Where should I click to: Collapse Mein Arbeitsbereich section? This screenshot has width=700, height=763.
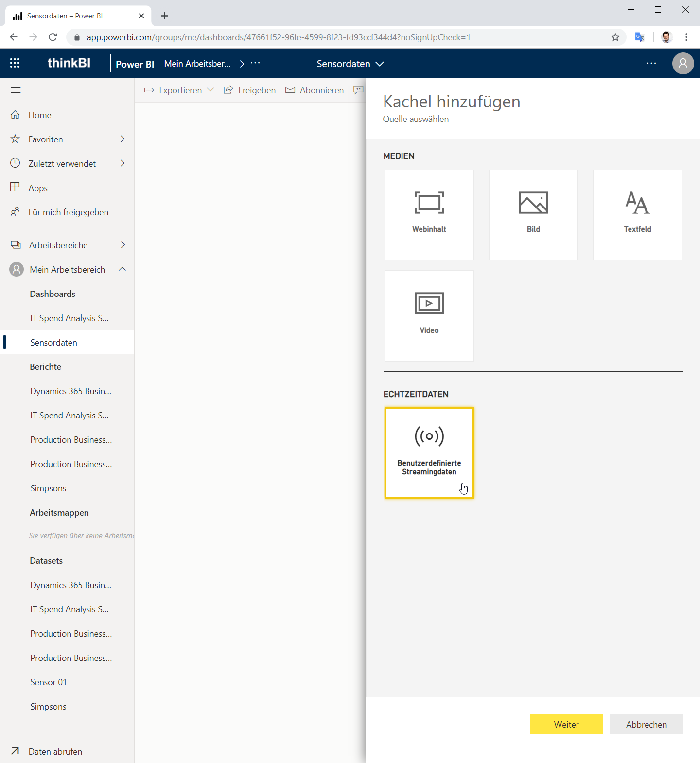pos(122,269)
